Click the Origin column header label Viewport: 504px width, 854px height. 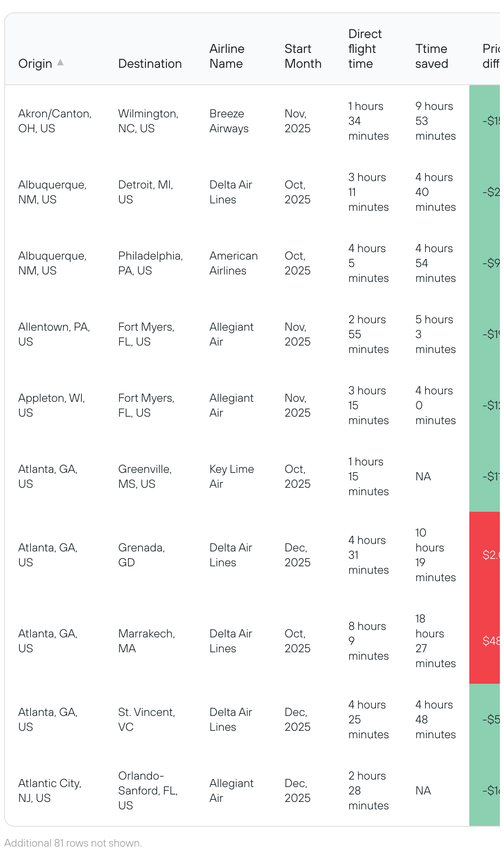(x=35, y=64)
